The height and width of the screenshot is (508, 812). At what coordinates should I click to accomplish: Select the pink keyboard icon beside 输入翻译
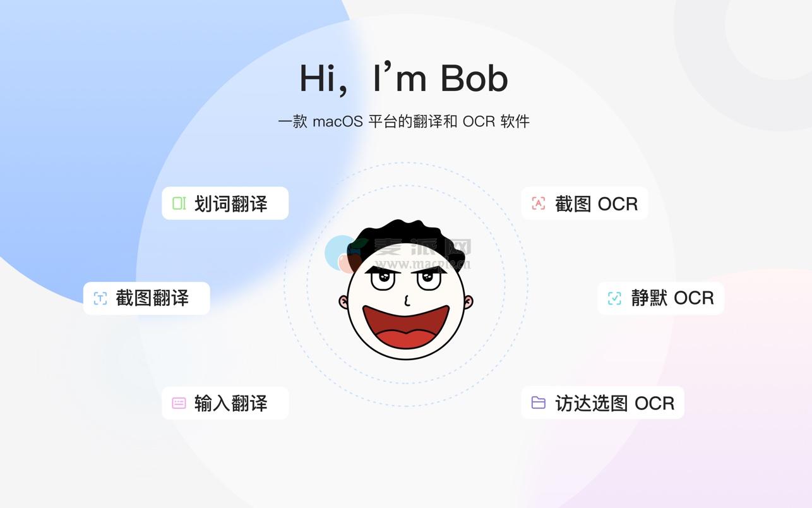pos(179,403)
